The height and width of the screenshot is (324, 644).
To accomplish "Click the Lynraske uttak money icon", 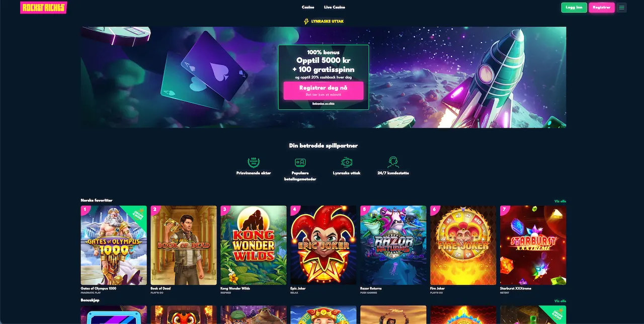I will click(347, 163).
